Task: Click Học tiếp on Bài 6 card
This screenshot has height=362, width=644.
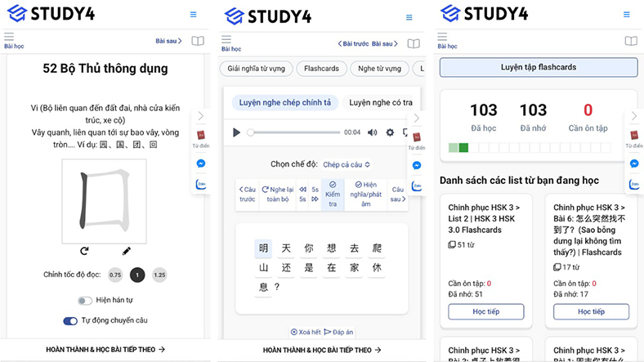Action: tap(591, 311)
